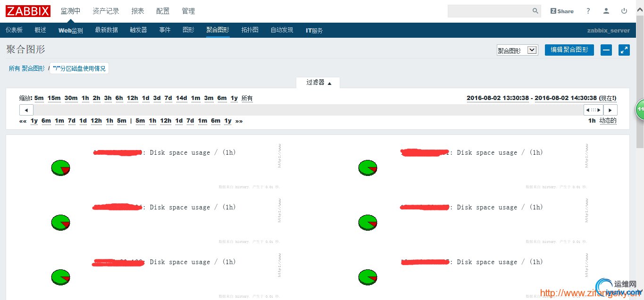Go to 仪表板 submenu
The height and width of the screenshot is (300, 644).
pyautogui.click(x=14, y=30)
